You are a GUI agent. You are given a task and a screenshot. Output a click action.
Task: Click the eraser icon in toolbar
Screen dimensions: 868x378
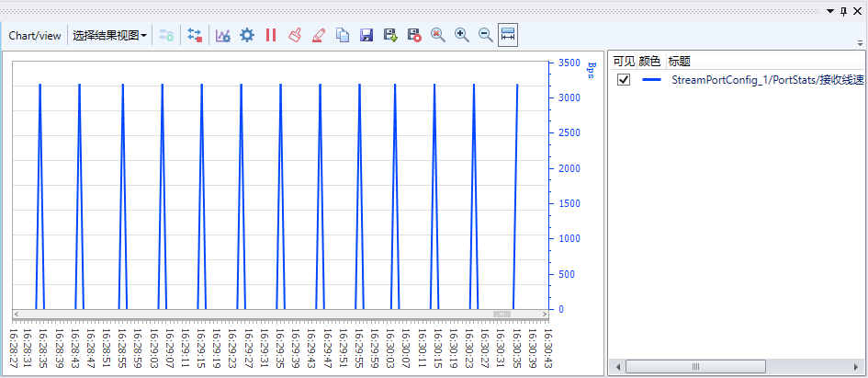[x=319, y=35]
